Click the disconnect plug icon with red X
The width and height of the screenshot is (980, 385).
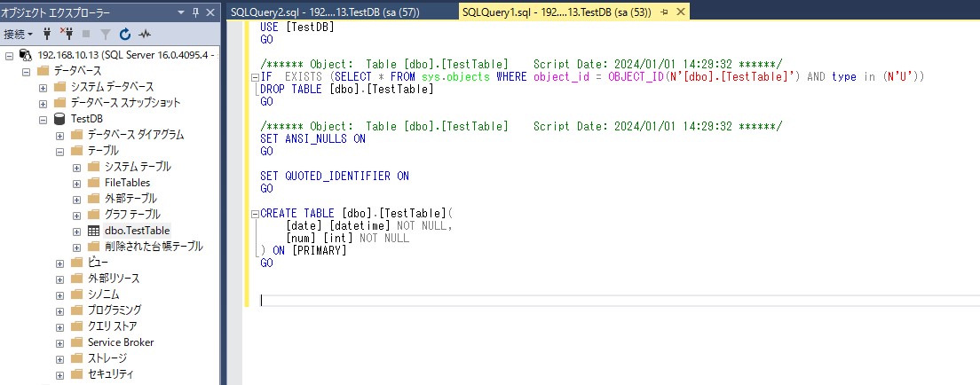67,34
